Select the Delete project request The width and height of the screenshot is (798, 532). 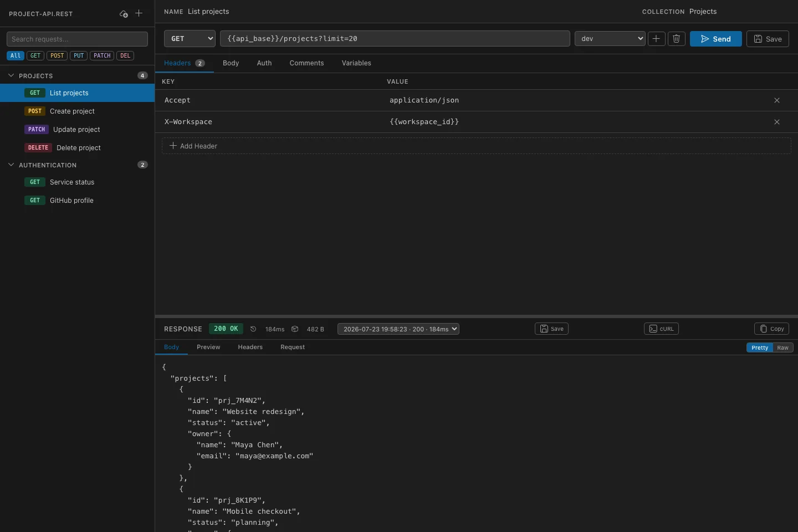[x=77, y=147]
